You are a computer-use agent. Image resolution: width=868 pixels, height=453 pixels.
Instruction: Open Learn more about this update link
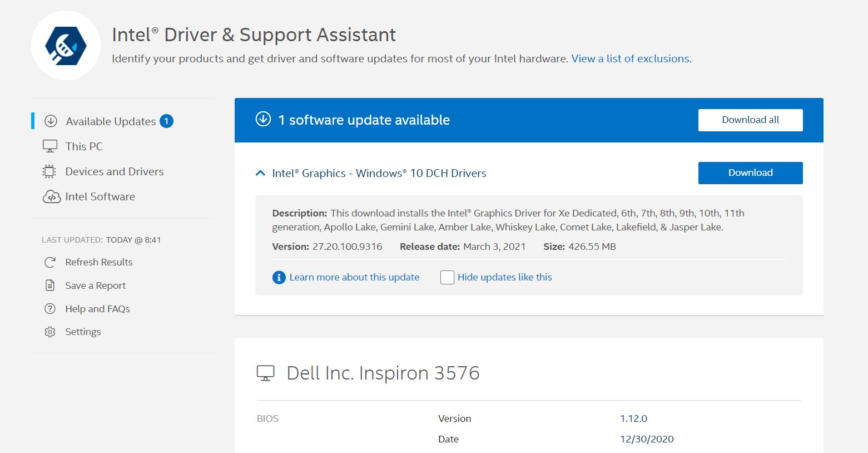tap(354, 277)
